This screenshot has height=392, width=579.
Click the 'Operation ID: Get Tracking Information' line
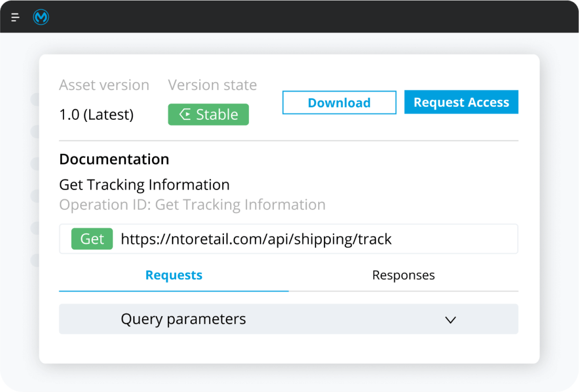coord(192,205)
